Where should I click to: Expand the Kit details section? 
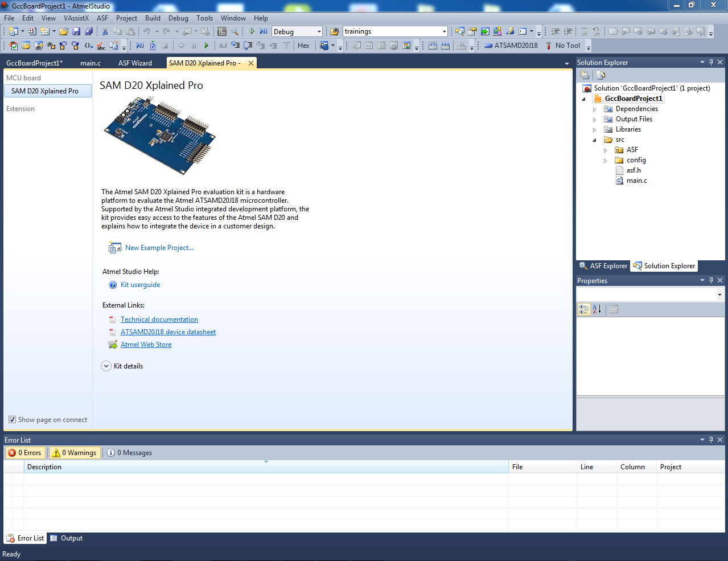[106, 366]
